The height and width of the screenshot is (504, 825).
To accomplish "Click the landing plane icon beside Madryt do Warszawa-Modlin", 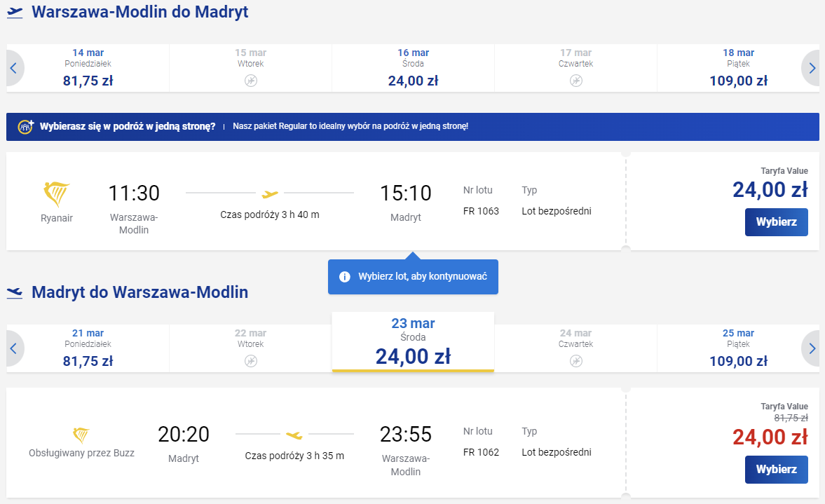I will (15, 292).
